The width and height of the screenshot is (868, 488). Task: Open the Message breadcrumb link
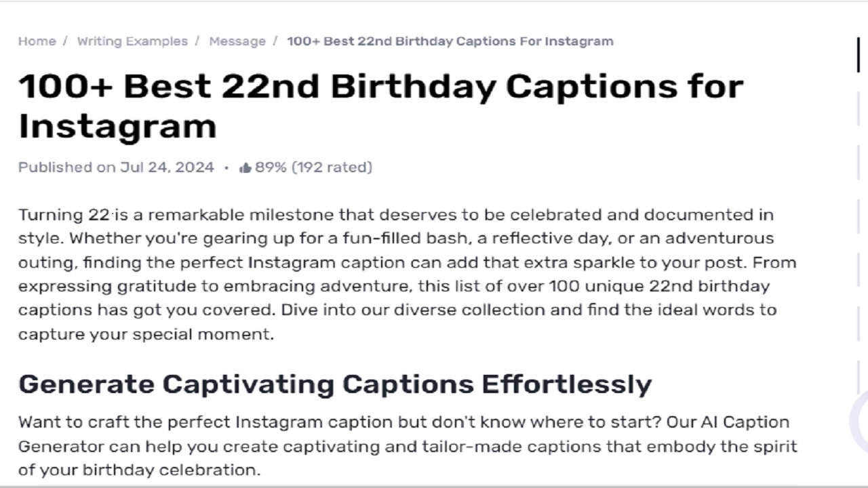click(237, 41)
